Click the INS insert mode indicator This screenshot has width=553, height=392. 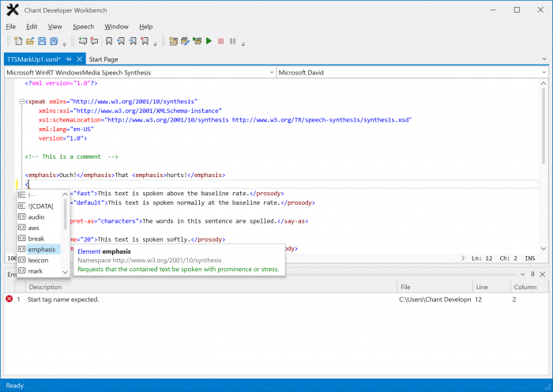[530, 258]
